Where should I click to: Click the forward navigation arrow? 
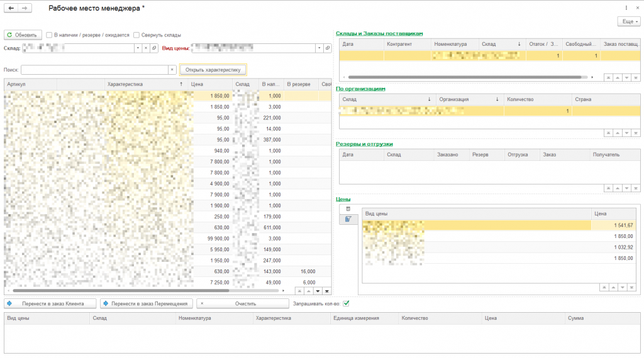tap(24, 8)
